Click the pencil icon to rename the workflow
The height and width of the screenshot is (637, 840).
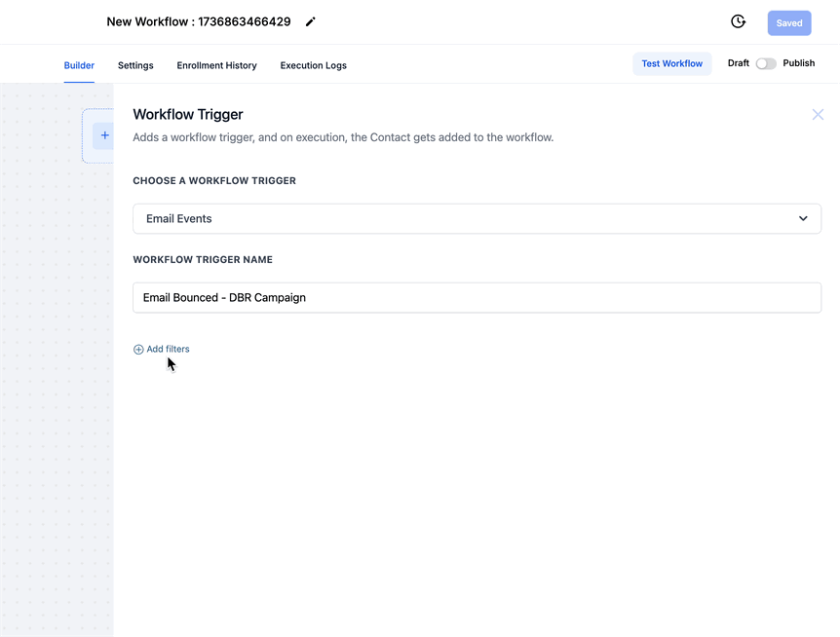[310, 20]
